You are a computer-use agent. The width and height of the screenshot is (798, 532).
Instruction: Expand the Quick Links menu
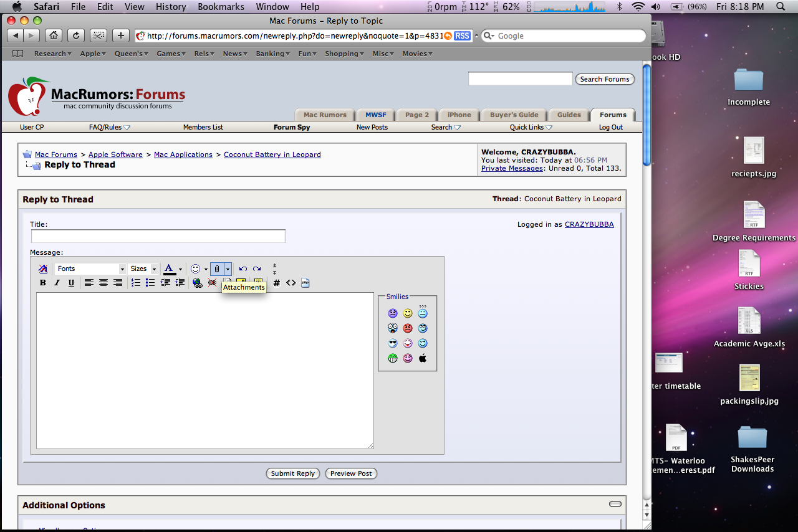(x=531, y=127)
